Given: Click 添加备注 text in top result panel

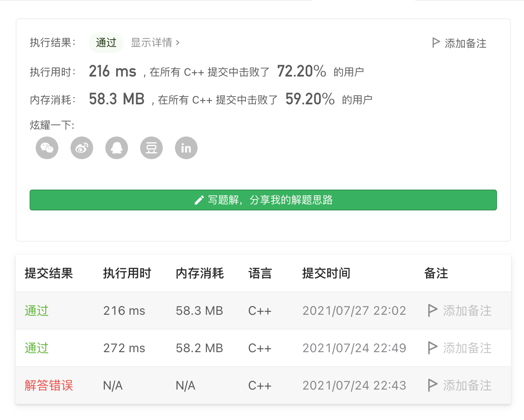Looking at the screenshot, I should click(465, 43).
